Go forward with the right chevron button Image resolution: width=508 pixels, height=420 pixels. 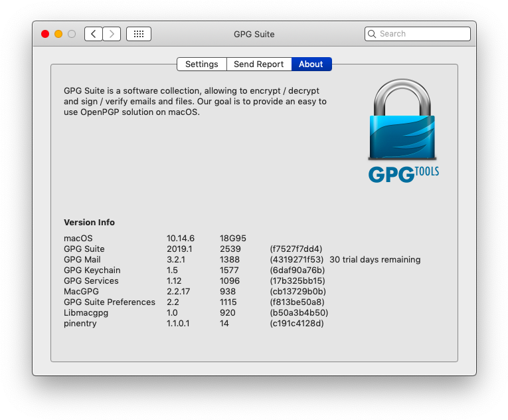point(112,34)
